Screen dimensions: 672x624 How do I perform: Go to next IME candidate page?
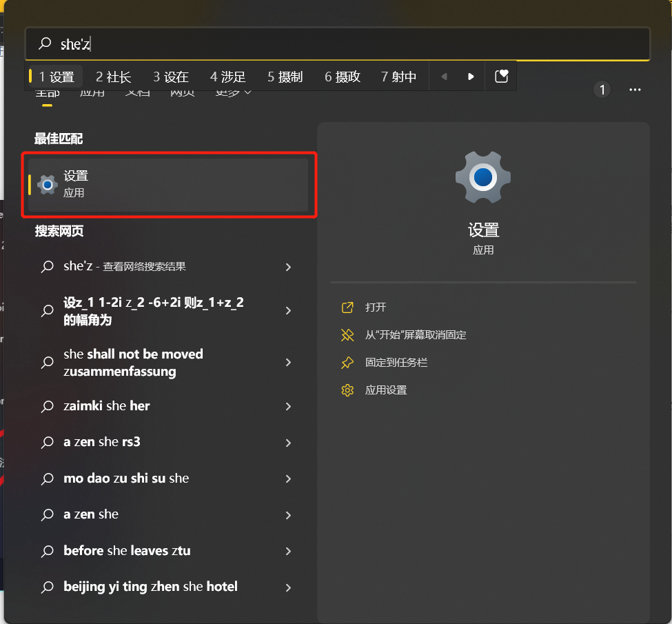click(x=471, y=77)
